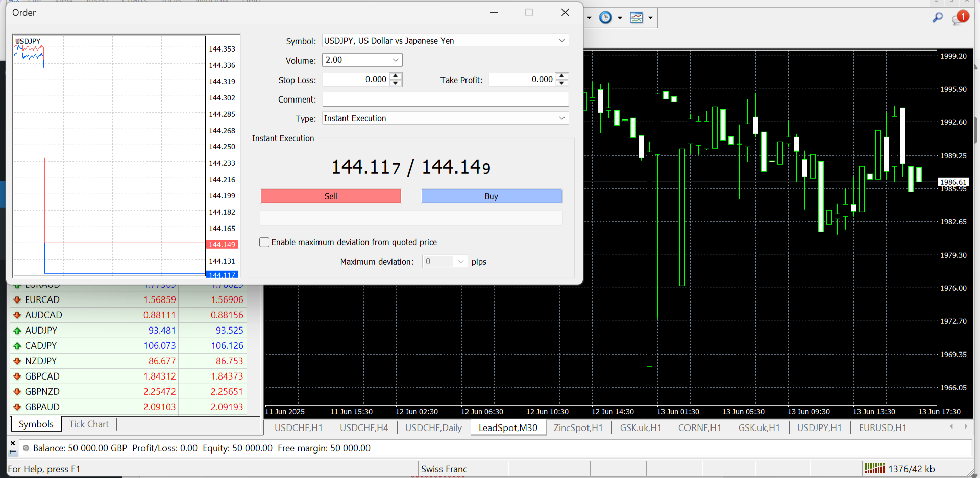Decrease the Stop Loss value
The width and height of the screenshot is (980, 478).
[396, 83]
